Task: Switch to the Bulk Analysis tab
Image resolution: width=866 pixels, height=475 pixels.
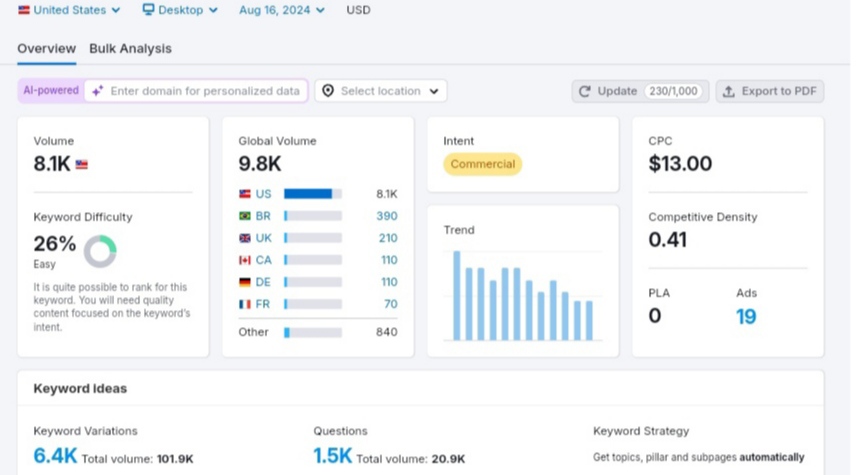Action: [x=130, y=49]
